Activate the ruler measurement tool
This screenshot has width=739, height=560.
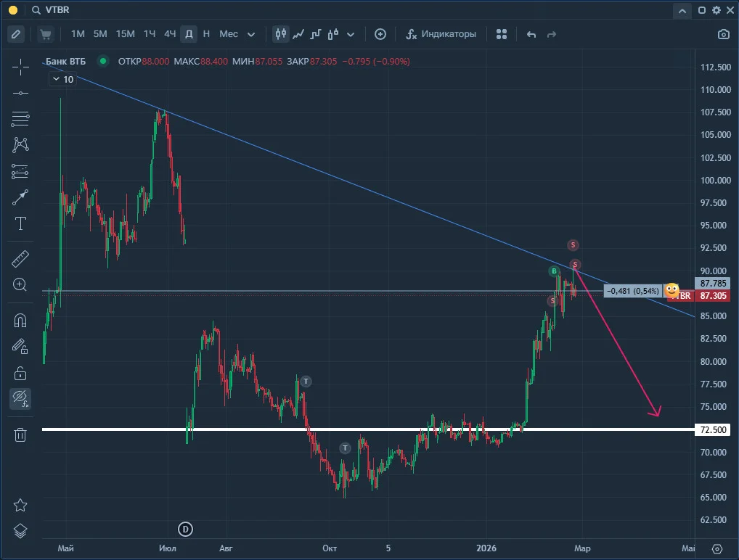coord(20,258)
